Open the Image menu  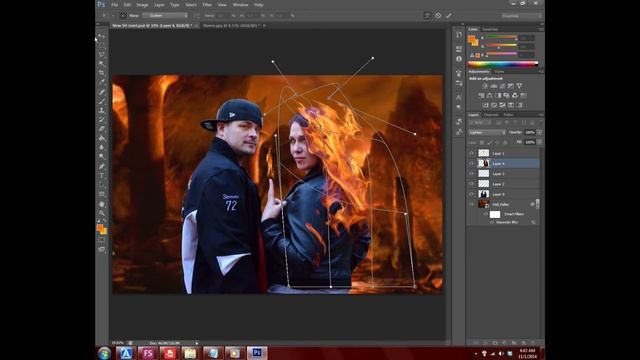click(x=142, y=4)
